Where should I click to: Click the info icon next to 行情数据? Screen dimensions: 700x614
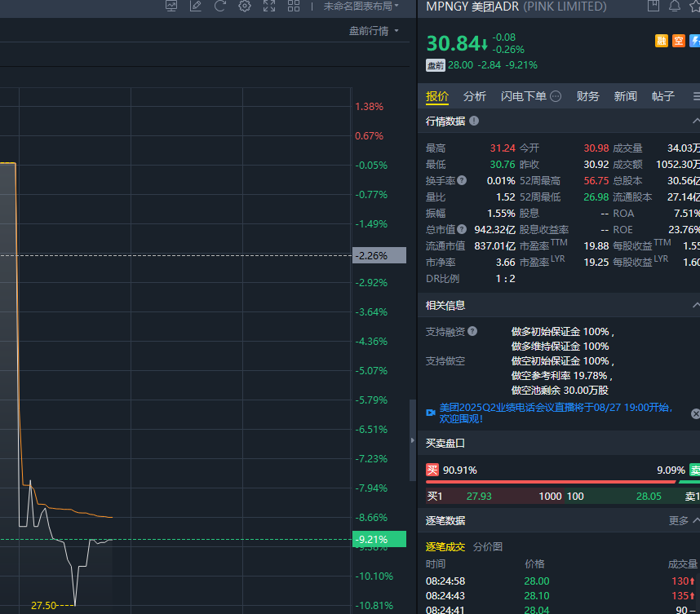[x=474, y=121]
